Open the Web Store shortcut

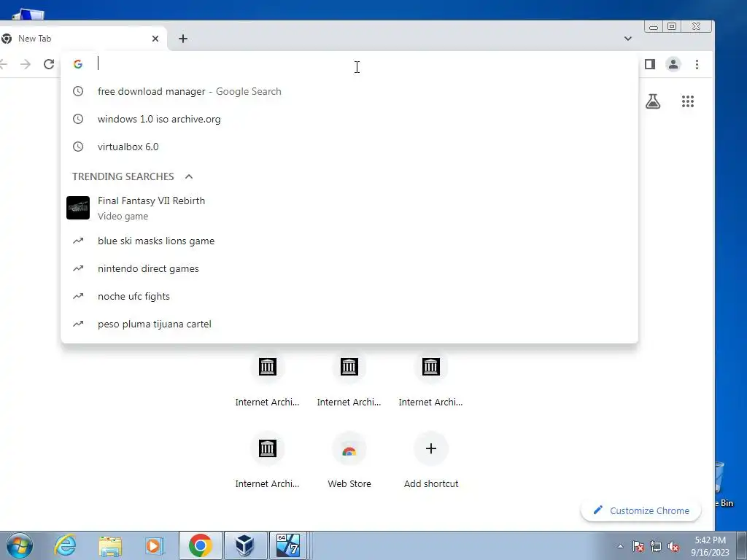coord(349,461)
